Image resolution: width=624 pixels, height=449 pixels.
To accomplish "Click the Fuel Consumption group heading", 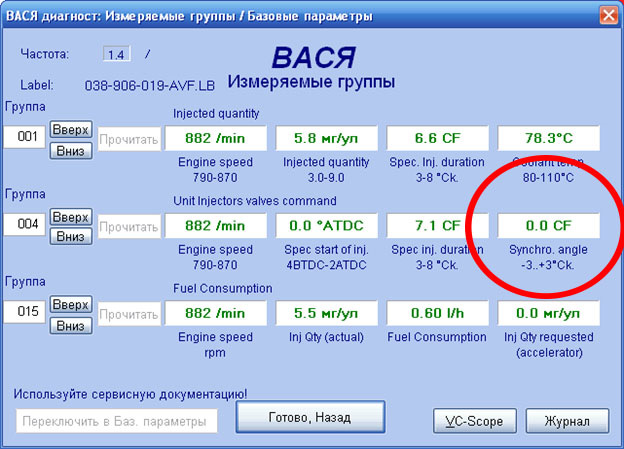I will click(x=222, y=289).
